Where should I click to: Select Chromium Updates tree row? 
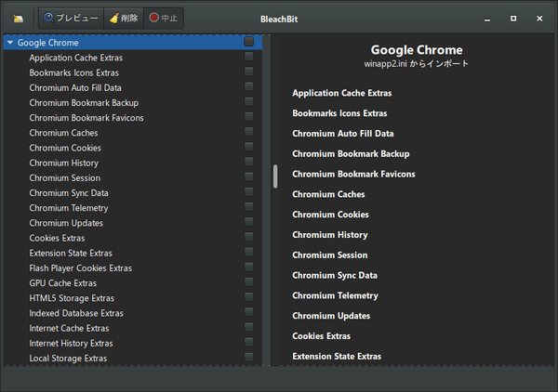coord(133,223)
